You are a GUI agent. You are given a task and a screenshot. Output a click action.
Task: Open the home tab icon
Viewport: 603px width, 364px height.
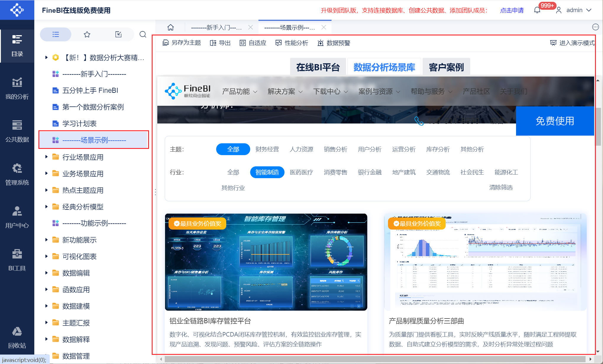(x=171, y=27)
